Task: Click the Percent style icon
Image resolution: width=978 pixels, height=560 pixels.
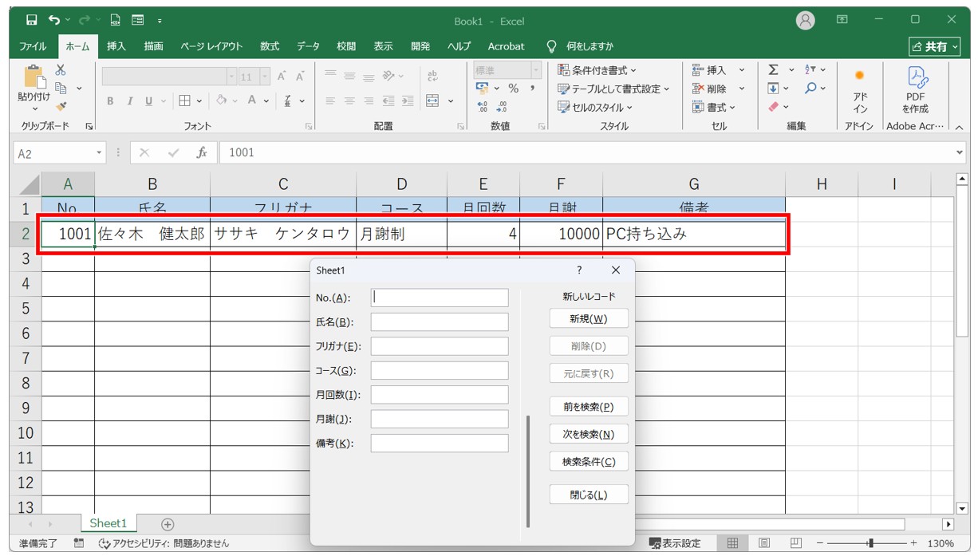Action: [x=514, y=89]
